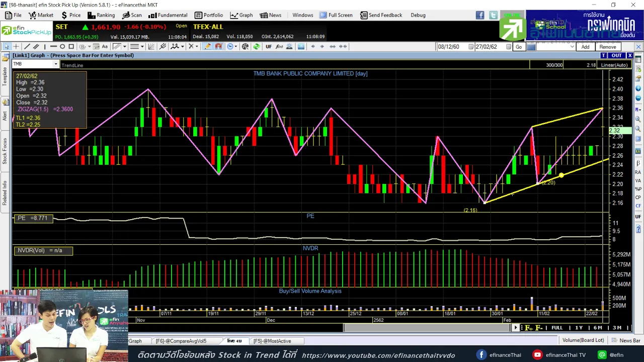Set chart range to 3M

coord(617,328)
